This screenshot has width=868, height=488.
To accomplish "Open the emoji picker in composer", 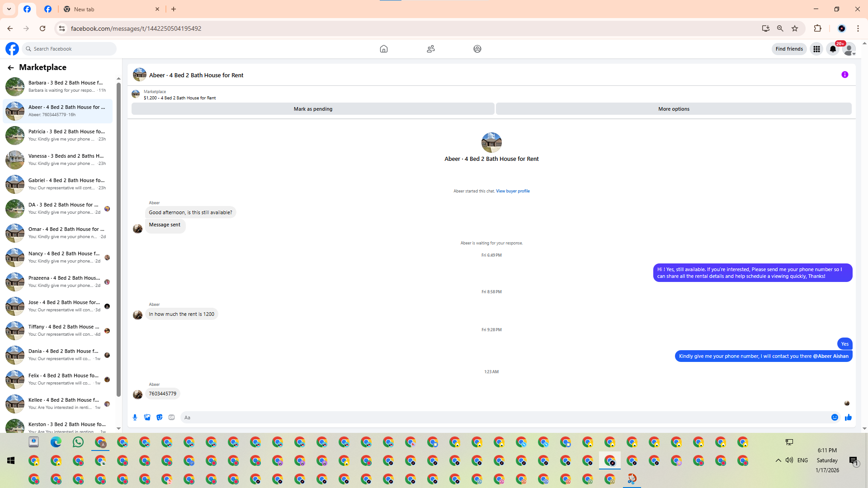I will coord(835,418).
